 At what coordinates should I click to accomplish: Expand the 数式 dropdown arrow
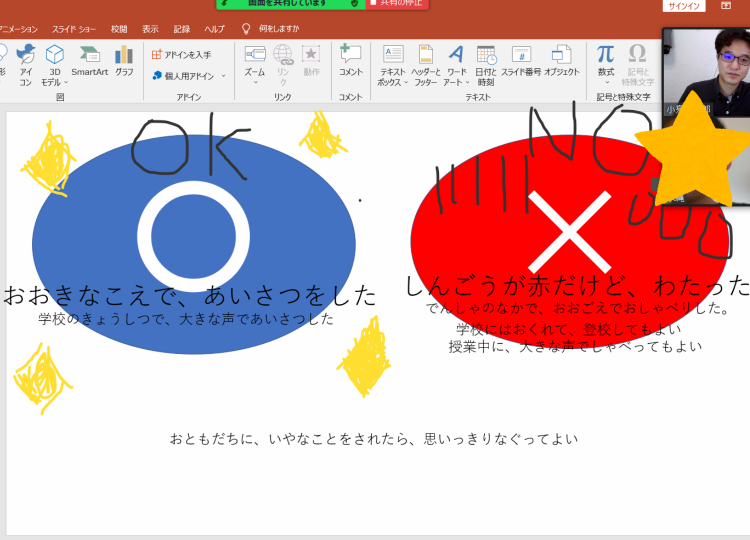607,83
